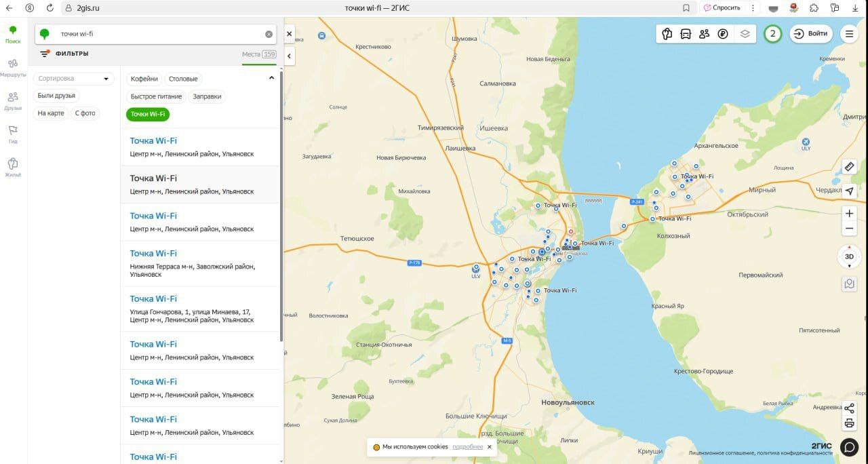
Task: Open the browser extensions puzzle icon
Action: [814, 8]
